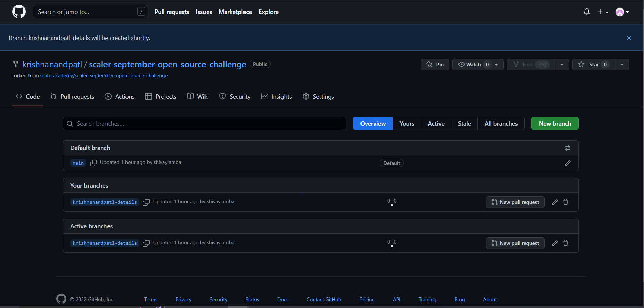Copy the main branch name icon
Viewport: 644px width, 308px height.
(x=93, y=163)
